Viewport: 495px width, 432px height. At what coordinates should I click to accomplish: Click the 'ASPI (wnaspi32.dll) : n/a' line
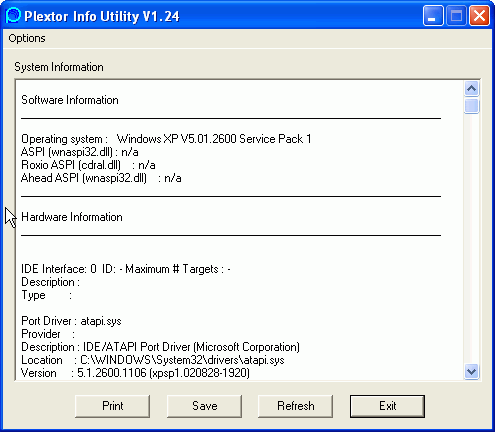tap(80, 152)
